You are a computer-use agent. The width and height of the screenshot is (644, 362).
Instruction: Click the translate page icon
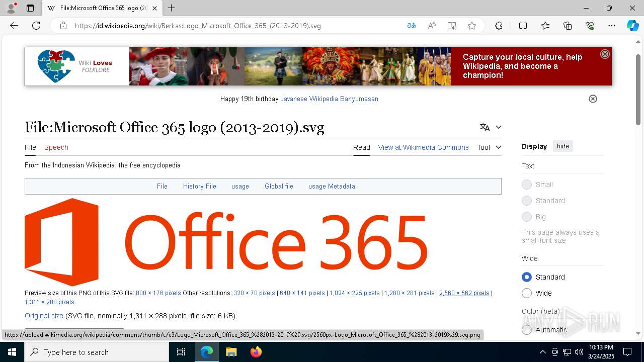(412, 26)
